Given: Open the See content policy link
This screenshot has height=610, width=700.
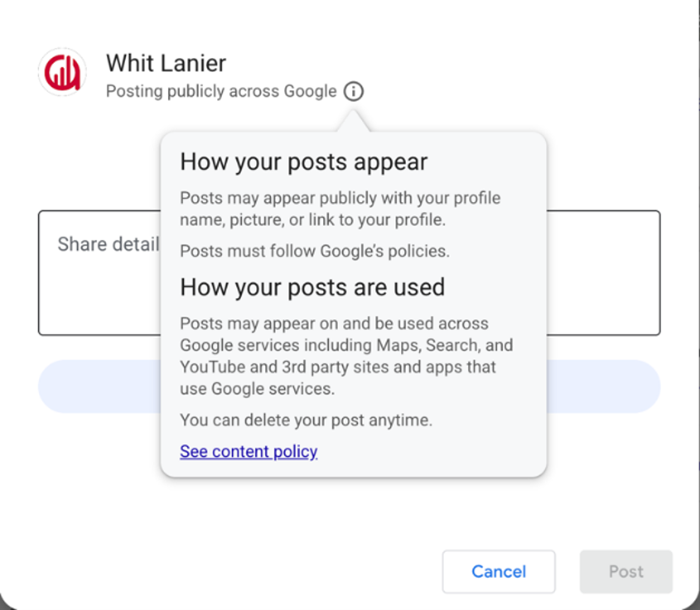Looking at the screenshot, I should pyautogui.click(x=249, y=452).
